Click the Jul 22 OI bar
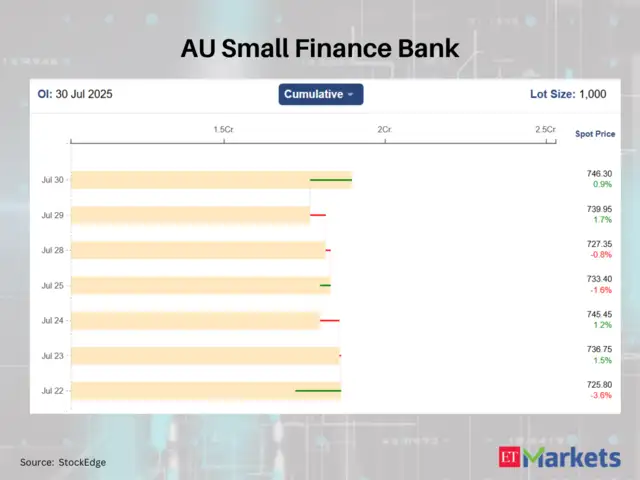This screenshot has height=480, width=640. point(205,390)
